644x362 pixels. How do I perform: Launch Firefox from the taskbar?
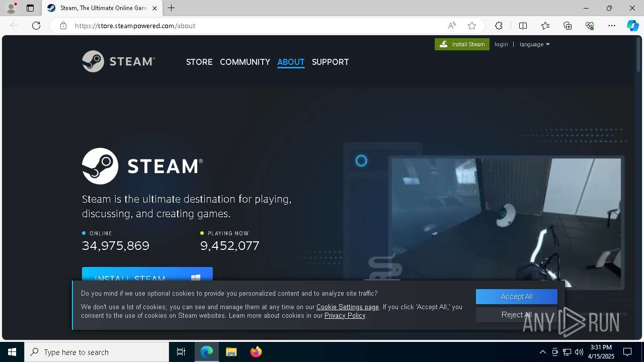(256, 352)
